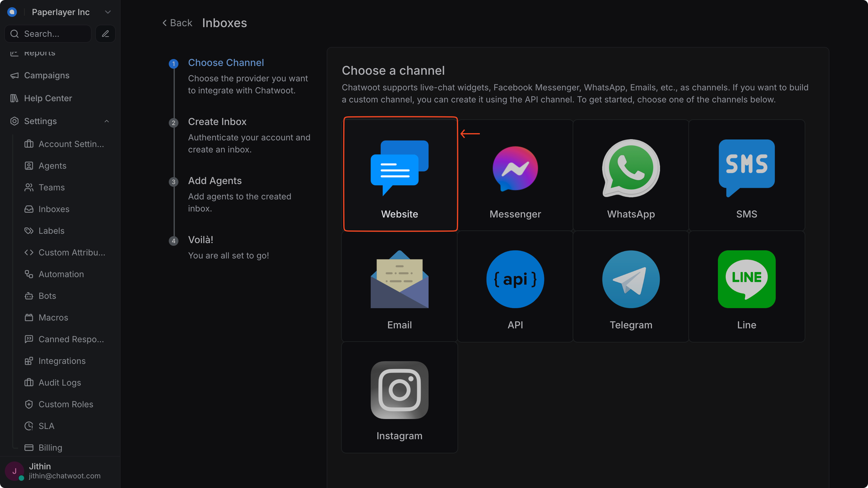
Task: Open the Jithin user profile menu
Action: pyautogui.click(x=60, y=471)
